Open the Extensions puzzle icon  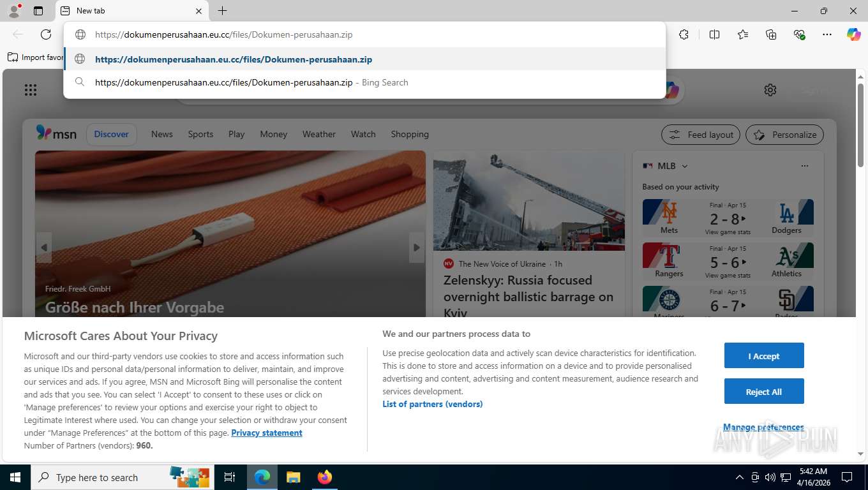[684, 34]
